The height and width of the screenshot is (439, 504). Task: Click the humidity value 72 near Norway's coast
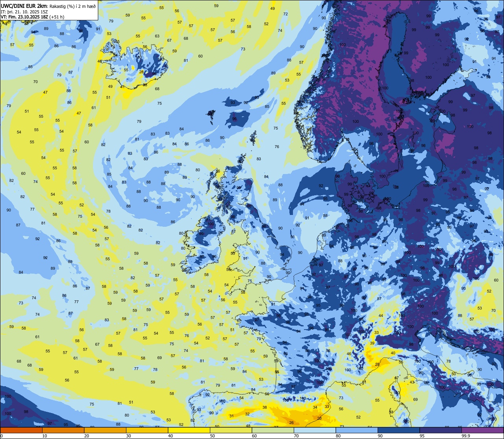[285, 14]
